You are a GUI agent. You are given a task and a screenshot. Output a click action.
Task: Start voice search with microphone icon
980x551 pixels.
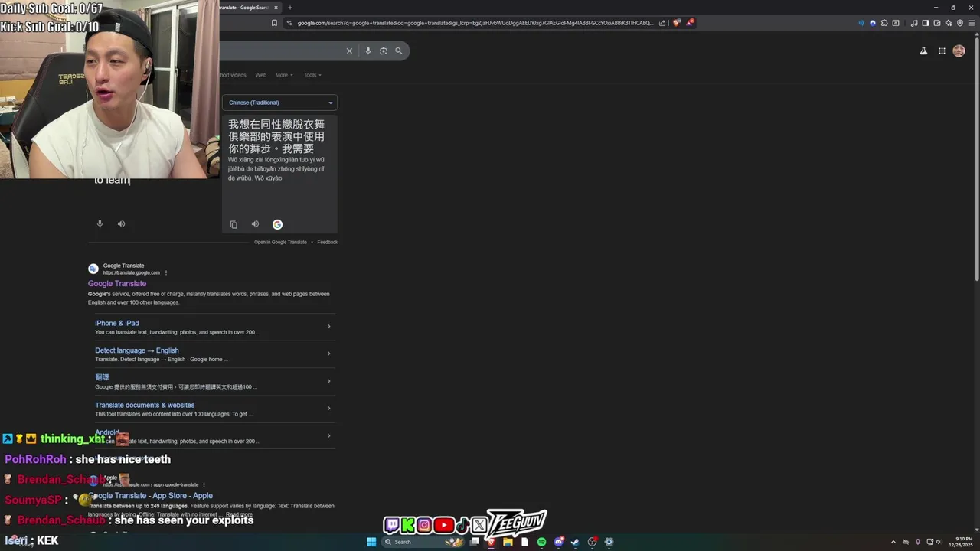[x=368, y=51]
